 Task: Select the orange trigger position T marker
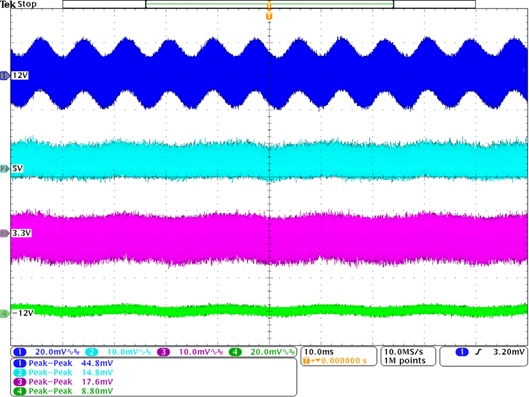click(269, 16)
